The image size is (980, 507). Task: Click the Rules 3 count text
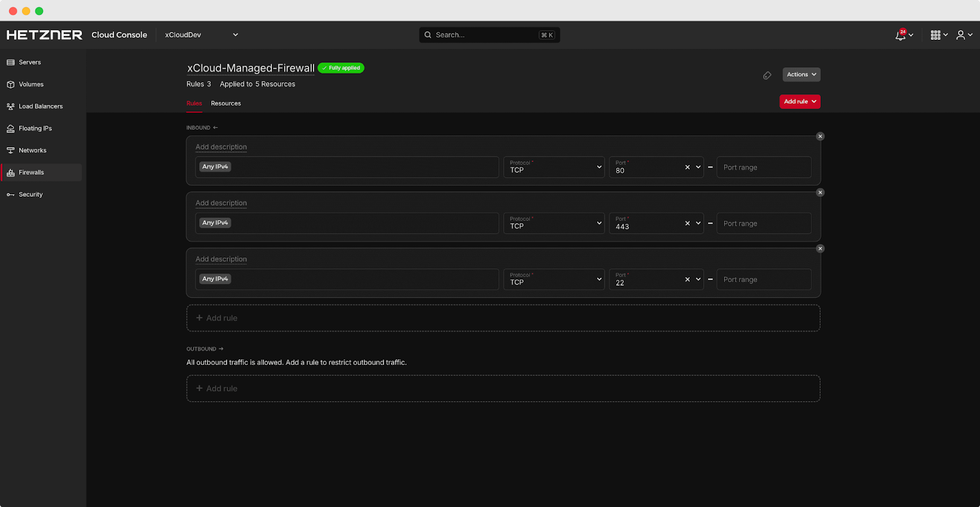tap(198, 84)
